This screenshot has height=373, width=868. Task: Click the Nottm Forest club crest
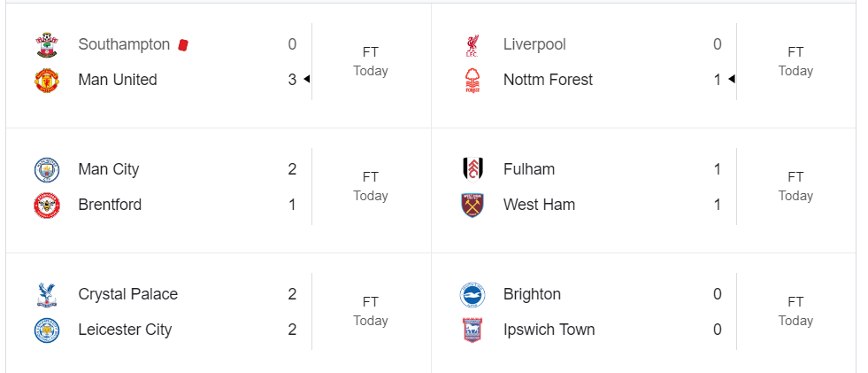(472, 81)
